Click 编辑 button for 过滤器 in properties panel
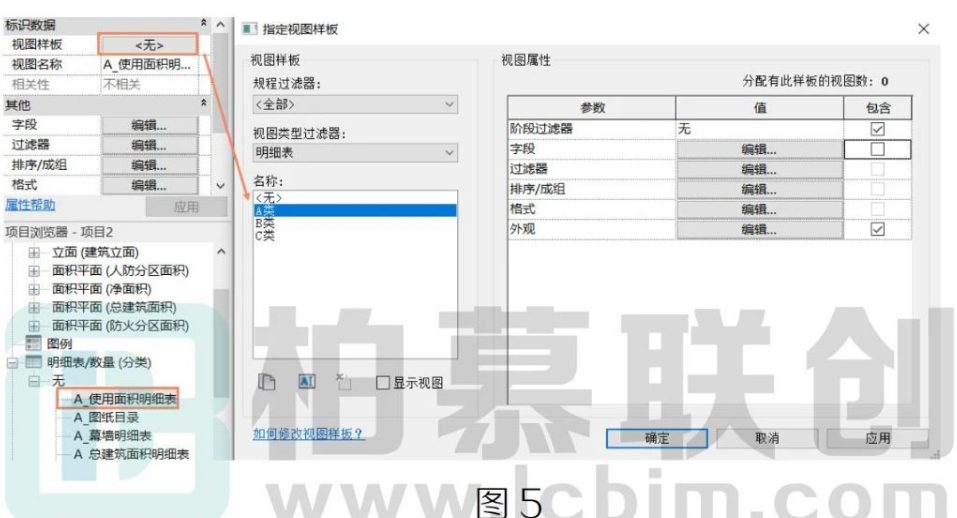 click(x=150, y=145)
